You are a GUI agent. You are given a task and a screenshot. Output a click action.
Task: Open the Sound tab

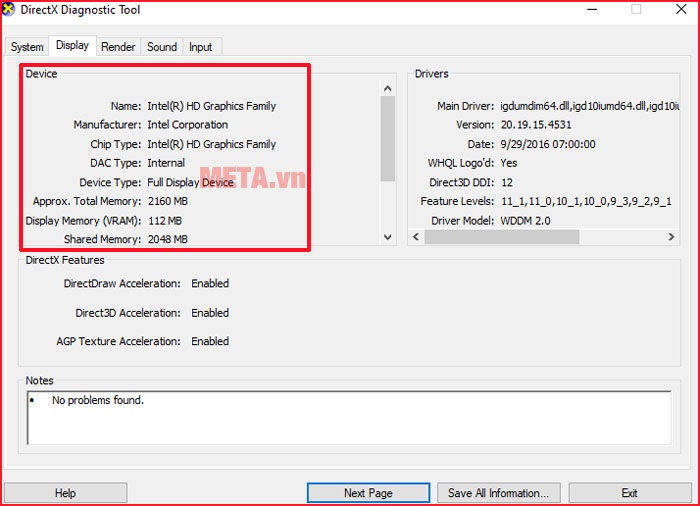click(x=162, y=47)
